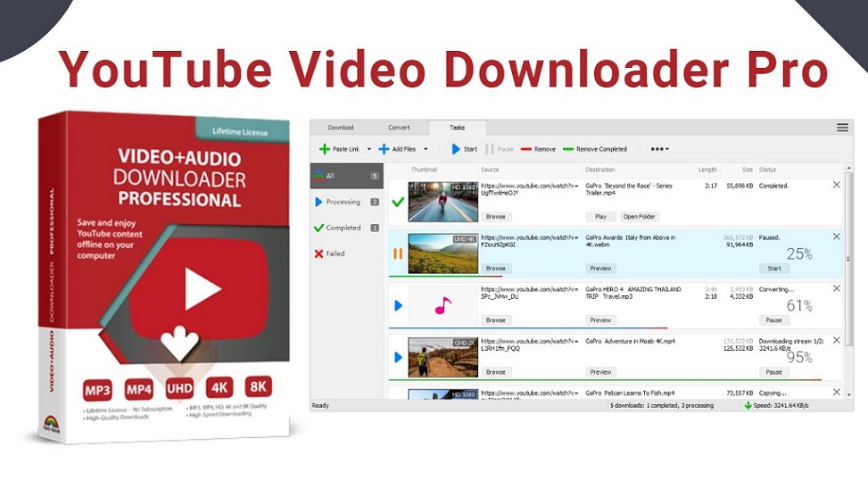Image resolution: width=868 pixels, height=489 pixels.
Task: Close the Italy from Above task row
Action: coord(837,236)
